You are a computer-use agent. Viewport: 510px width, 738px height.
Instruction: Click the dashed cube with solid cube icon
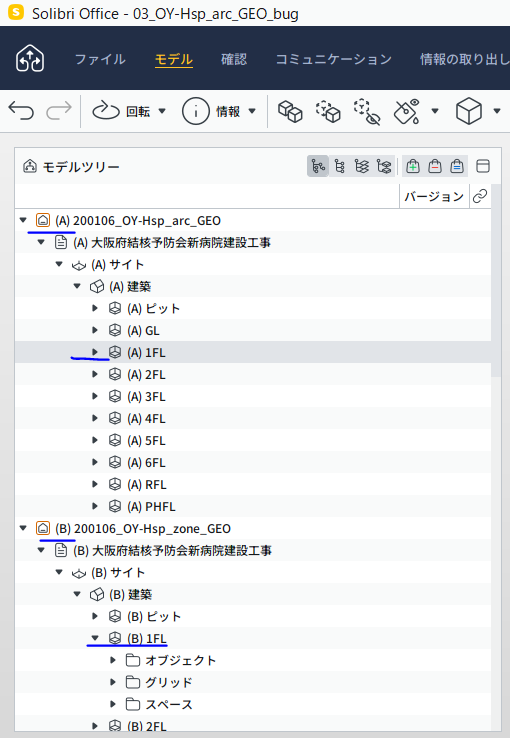(x=328, y=112)
